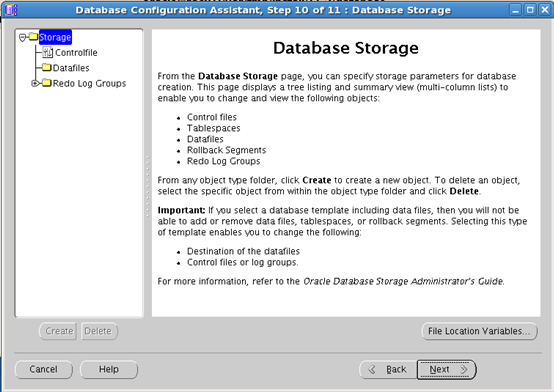Click the 'Rollback Segments' bullet item

226,150
